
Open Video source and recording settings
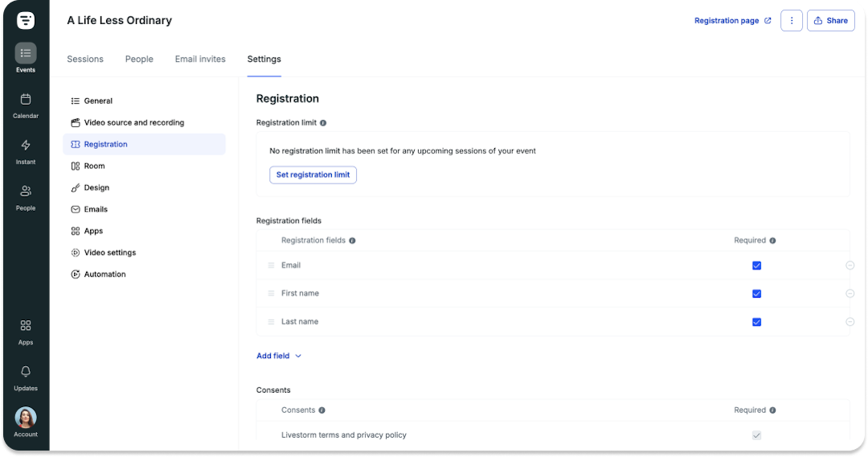click(x=144, y=122)
